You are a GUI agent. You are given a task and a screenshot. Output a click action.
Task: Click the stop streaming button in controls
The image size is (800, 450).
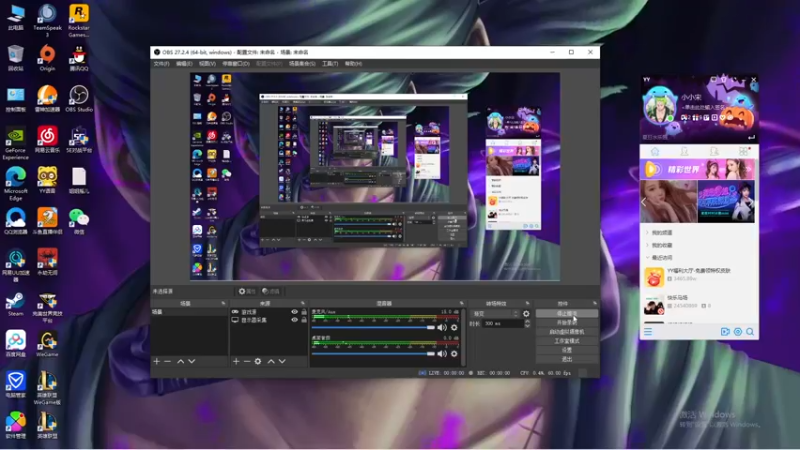(567, 313)
